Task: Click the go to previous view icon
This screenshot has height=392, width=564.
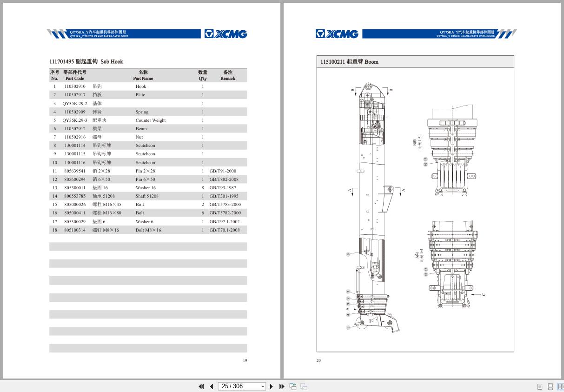Action: 293,386
